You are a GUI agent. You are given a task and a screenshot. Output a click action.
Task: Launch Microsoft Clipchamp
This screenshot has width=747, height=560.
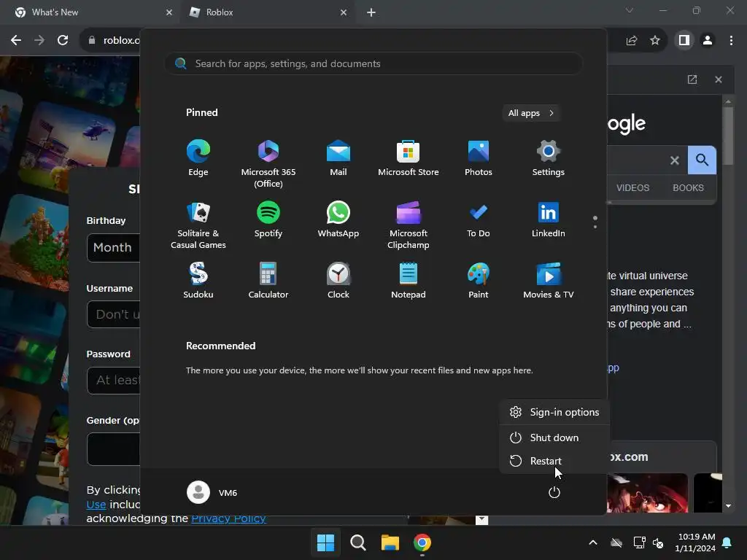click(x=409, y=225)
